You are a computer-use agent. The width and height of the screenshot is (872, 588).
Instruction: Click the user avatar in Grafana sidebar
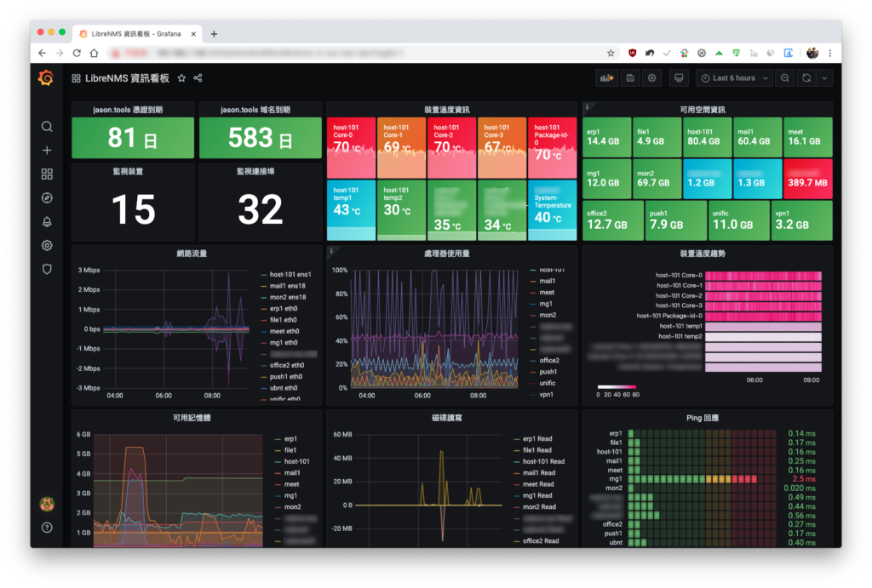coord(48,504)
